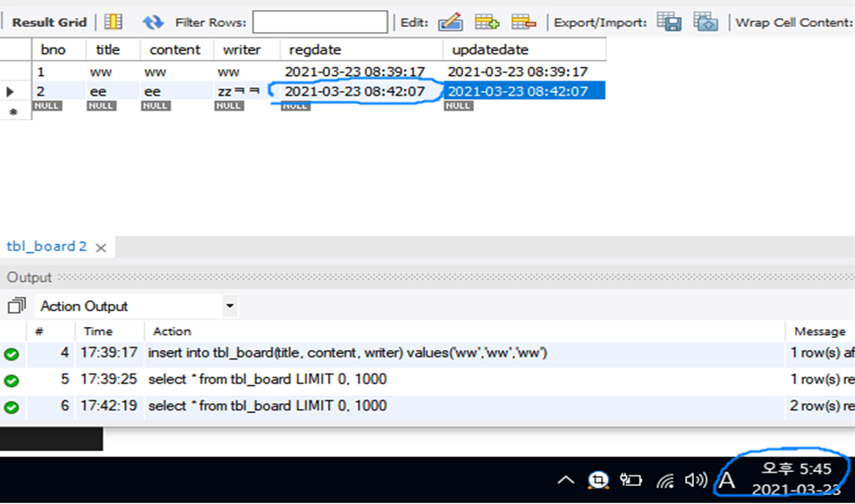This screenshot has width=855, height=504.
Task: Select the insert into tbl_board action row
Action: pyautogui.click(x=427, y=353)
